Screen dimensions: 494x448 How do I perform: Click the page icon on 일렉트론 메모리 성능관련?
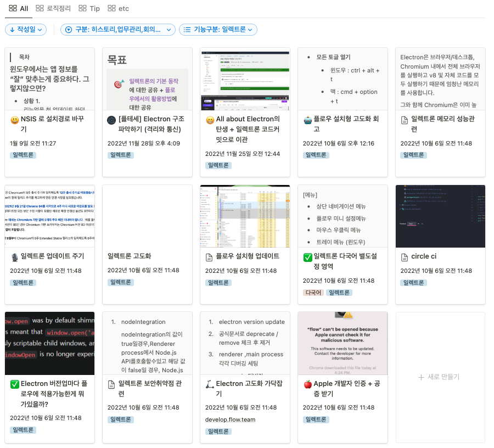(404, 120)
